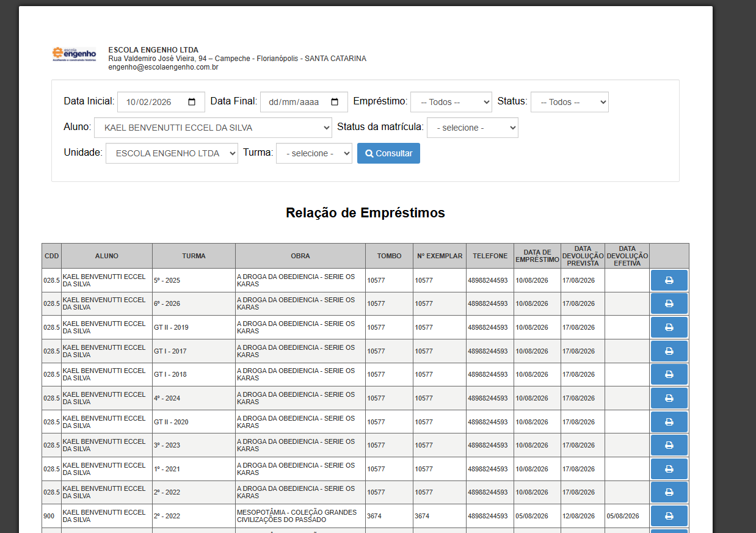Viewport: 756px width, 533px height.
Task: Open the Turma dropdown
Action: coord(314,153)
